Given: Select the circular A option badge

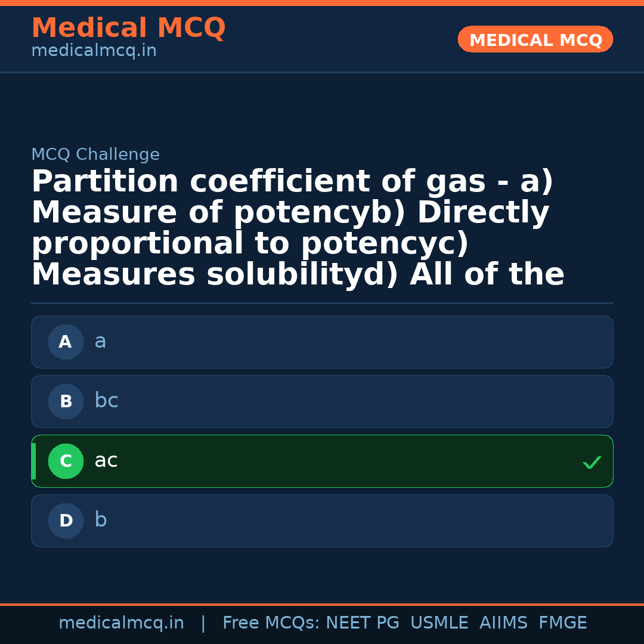Looking at the screenshot, I should pos(66,342).
